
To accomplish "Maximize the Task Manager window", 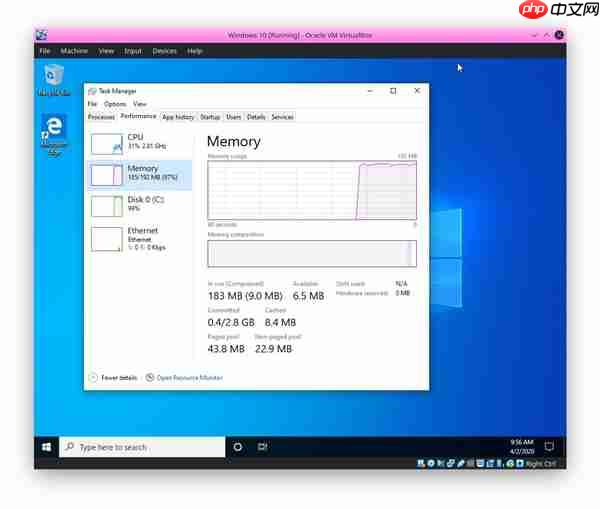I will [393, 91].
